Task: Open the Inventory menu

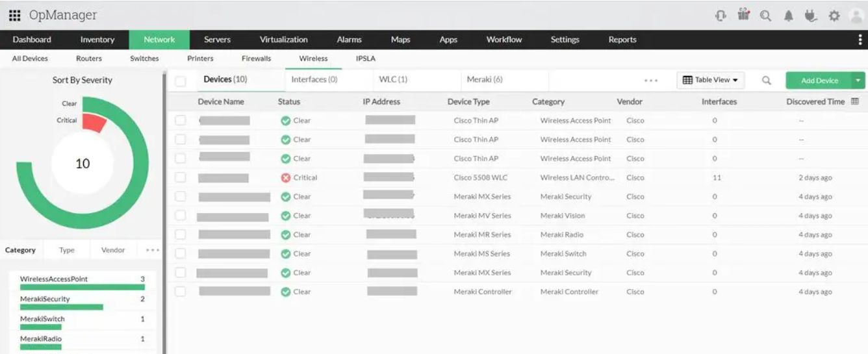Action: point(97,40)
